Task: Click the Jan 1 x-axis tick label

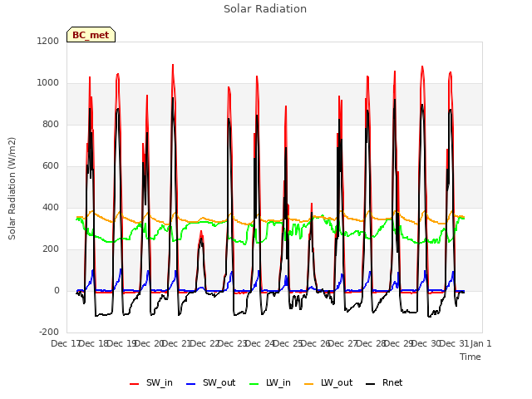Action: click(480, 343)
